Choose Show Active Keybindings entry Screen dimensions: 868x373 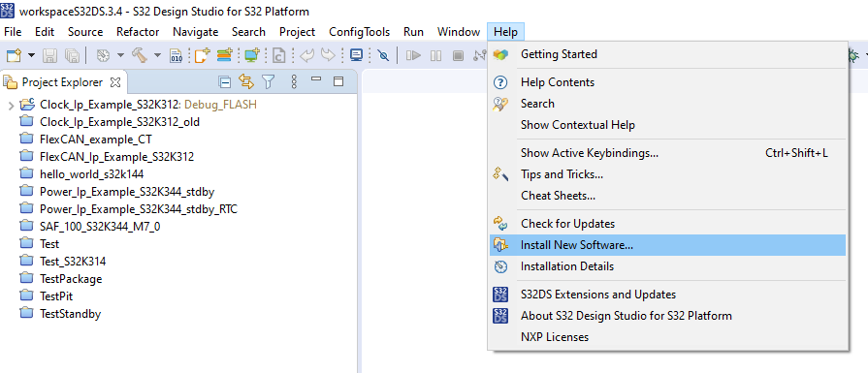667,153
